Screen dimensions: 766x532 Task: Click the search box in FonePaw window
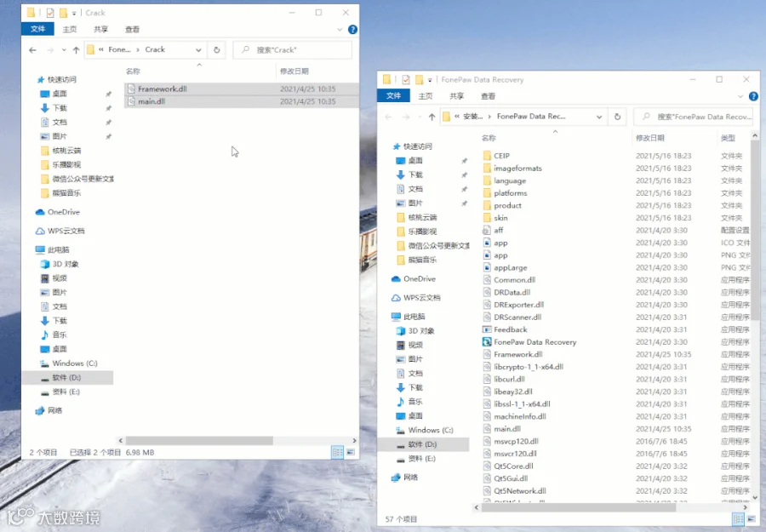coord(693,117)
